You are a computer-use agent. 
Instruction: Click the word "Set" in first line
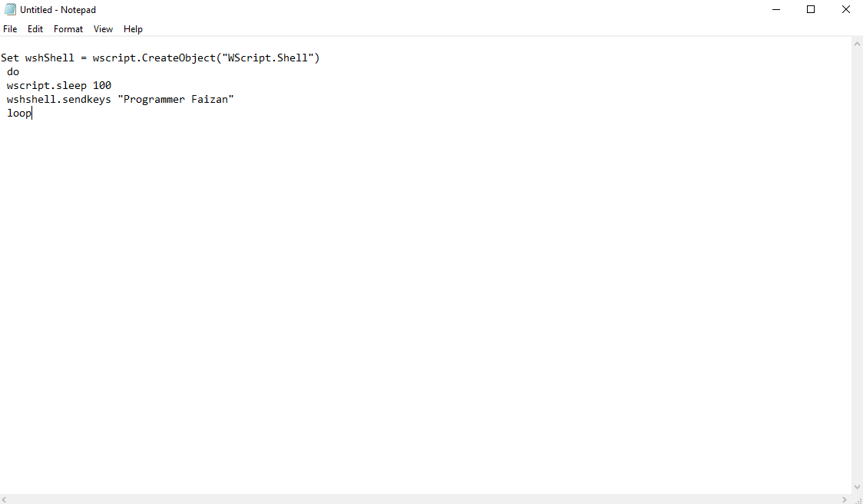pos(10,58)
